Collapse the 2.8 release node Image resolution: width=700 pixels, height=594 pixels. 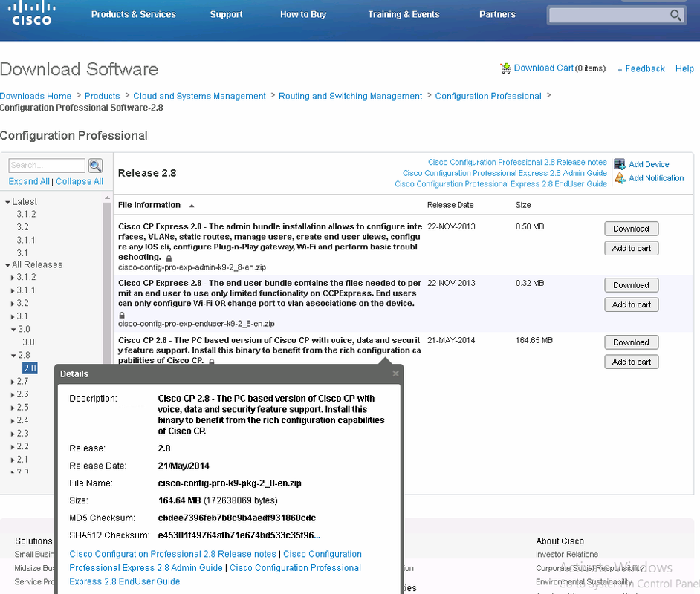click(13, 356)
